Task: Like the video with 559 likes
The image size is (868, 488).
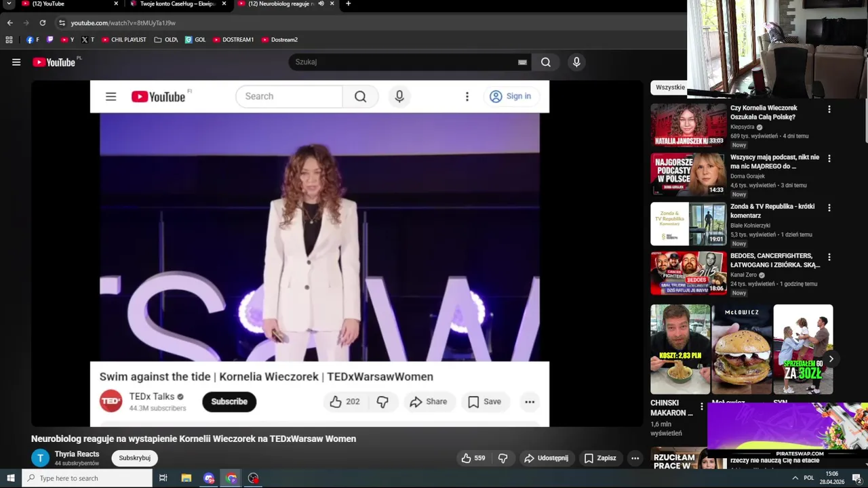Action: click(473, 458)
